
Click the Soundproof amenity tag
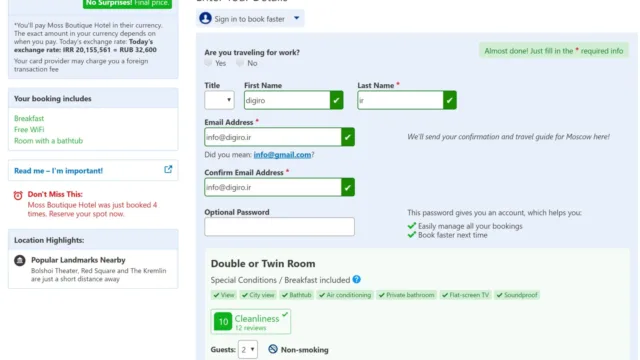(x=517, y=295)
